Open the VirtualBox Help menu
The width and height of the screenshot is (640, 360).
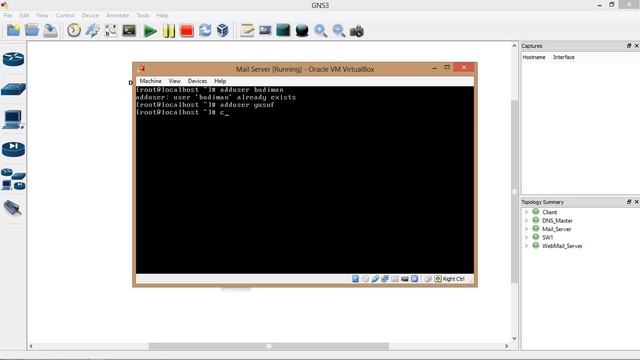point(220,81)
